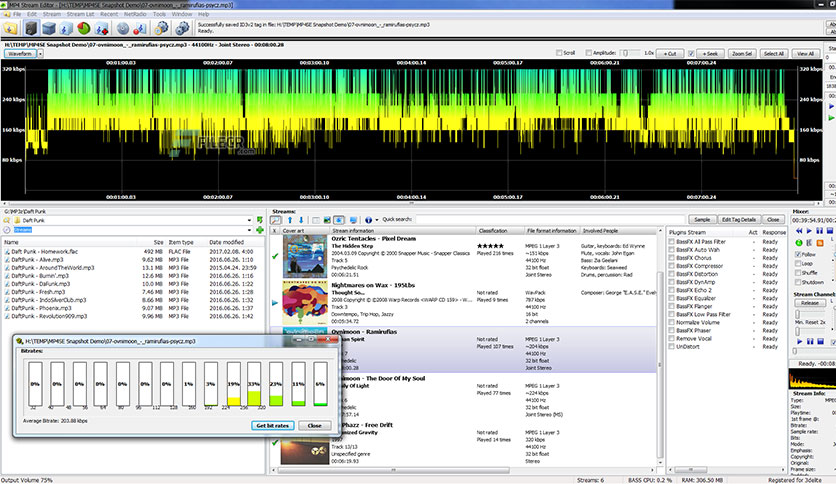Open the Stream List menu

point(81,14)
